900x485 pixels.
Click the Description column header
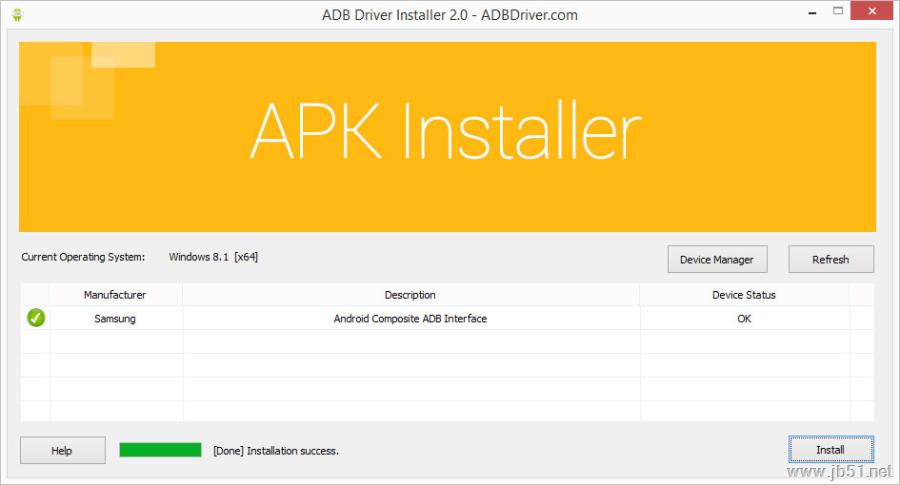(x=410, y=294)
